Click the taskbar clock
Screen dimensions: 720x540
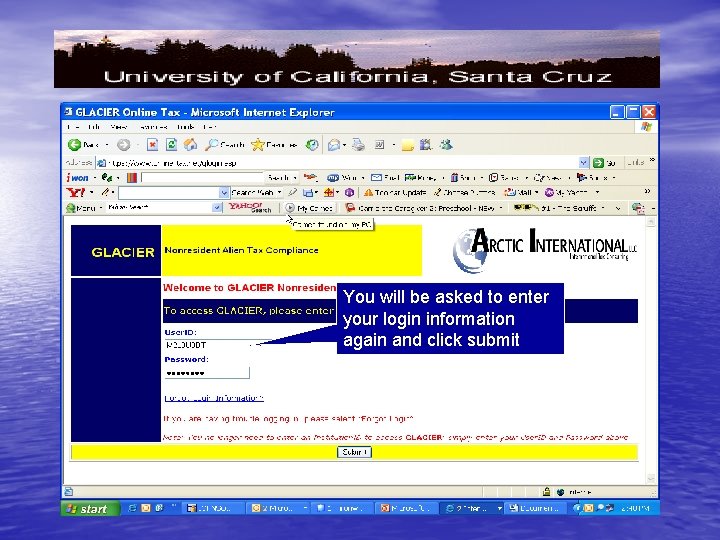[636, 508]
